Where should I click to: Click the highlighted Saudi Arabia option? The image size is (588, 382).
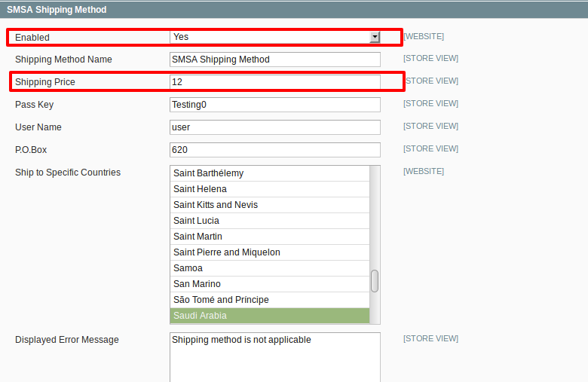270,316
